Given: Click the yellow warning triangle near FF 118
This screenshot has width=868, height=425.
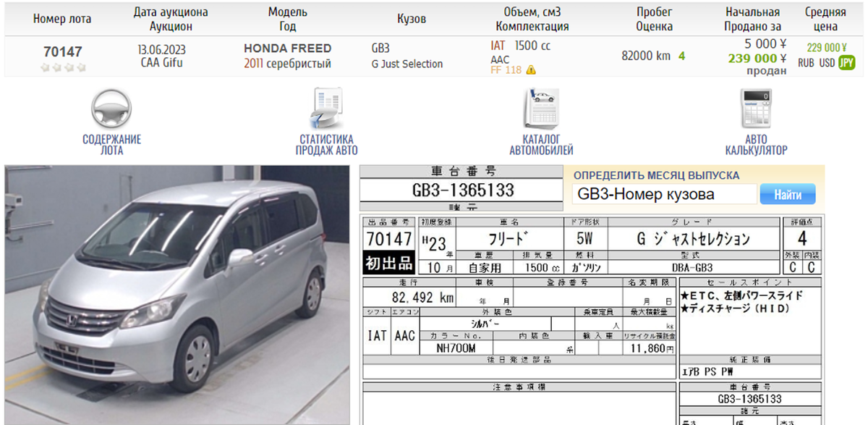Looking at the screenshot, I should pos(531,70).
